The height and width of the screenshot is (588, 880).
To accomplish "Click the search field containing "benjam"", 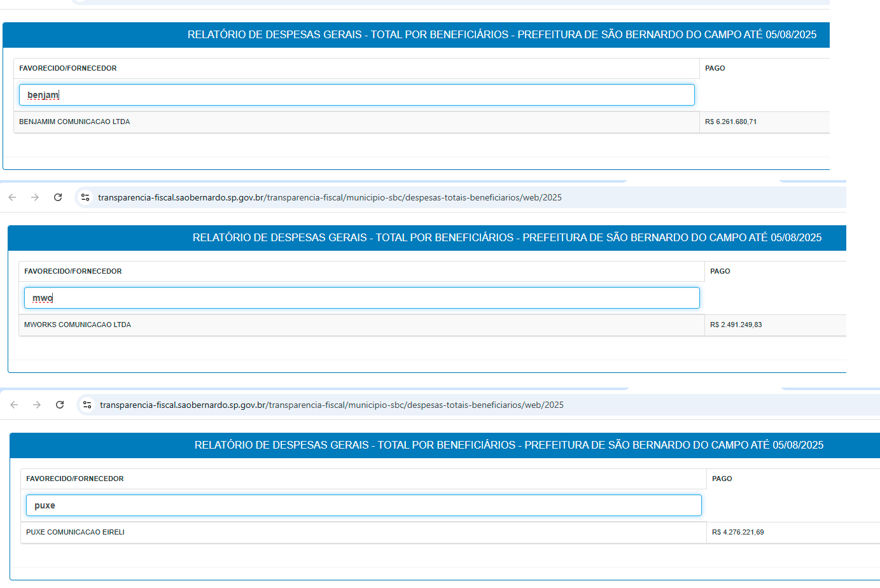I will pos(356,95).
